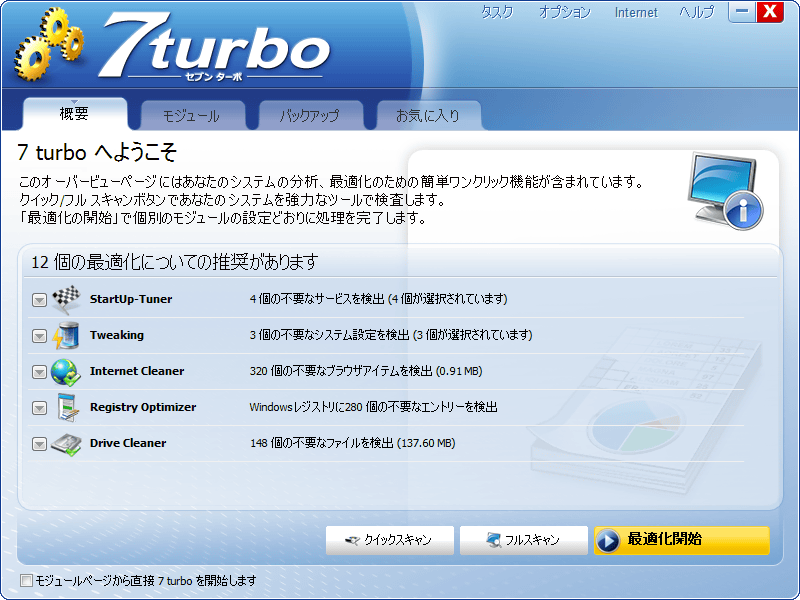The width and height of the screenshot is (800, 600).
Task: Click the 320 個の不要なブラウザアイテム result text
Action: (x=366, y=371)
